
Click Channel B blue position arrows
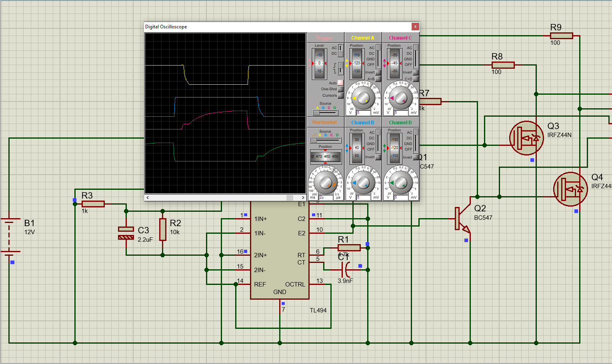coord(347,148)
